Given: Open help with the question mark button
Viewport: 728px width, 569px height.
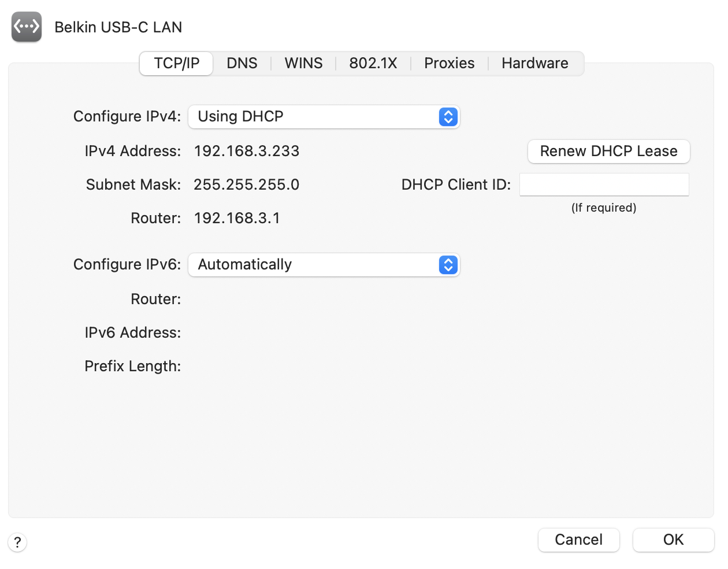Looking at the screenshot, I should tap(17, 542).
